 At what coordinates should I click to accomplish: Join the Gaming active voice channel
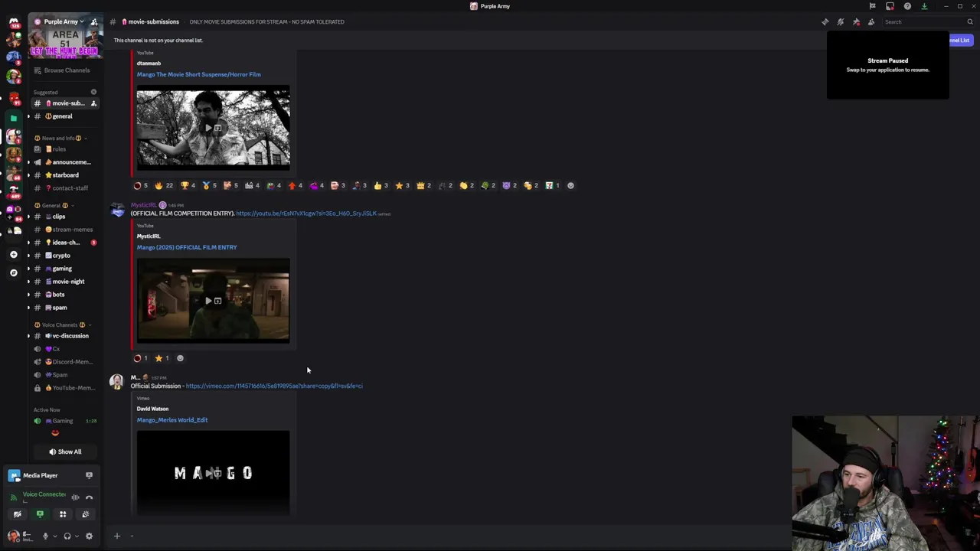click(x=65, y=421)
